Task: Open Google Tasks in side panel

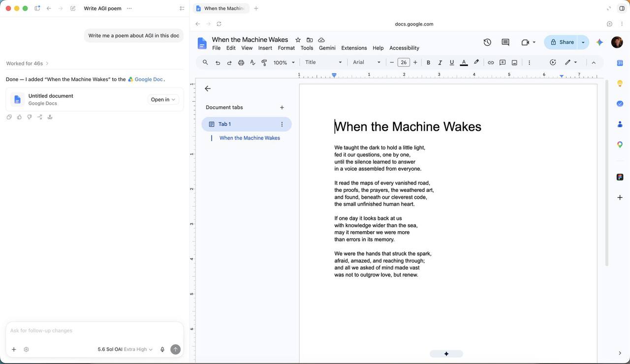Action: (x=620, y=104)
